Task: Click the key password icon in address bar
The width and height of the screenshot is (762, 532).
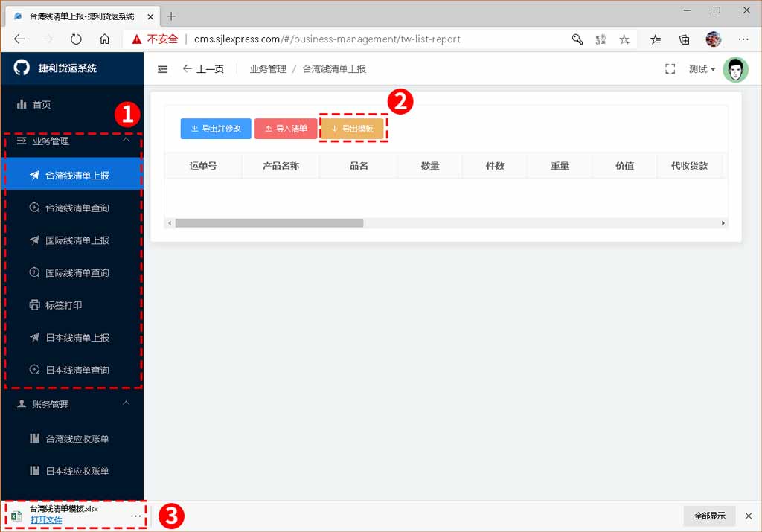Action: 577,39
